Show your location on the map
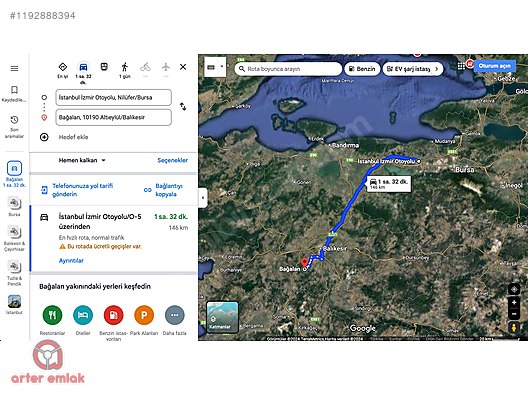This screenshot has height=396, width=528. [514, 289]
